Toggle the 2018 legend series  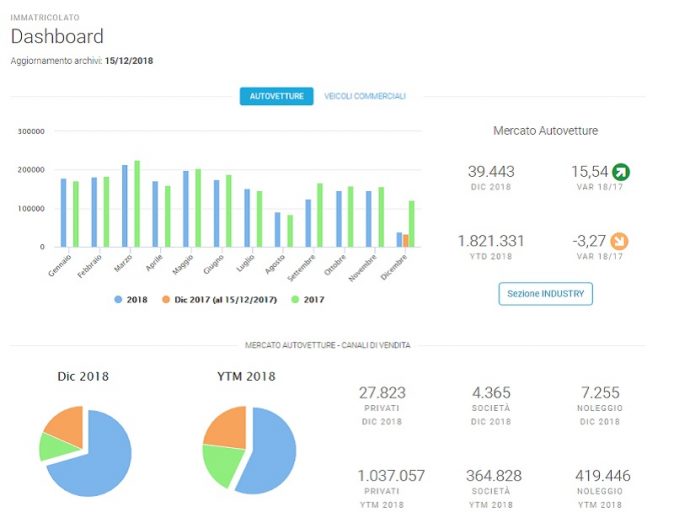click(x=131, y=300)
